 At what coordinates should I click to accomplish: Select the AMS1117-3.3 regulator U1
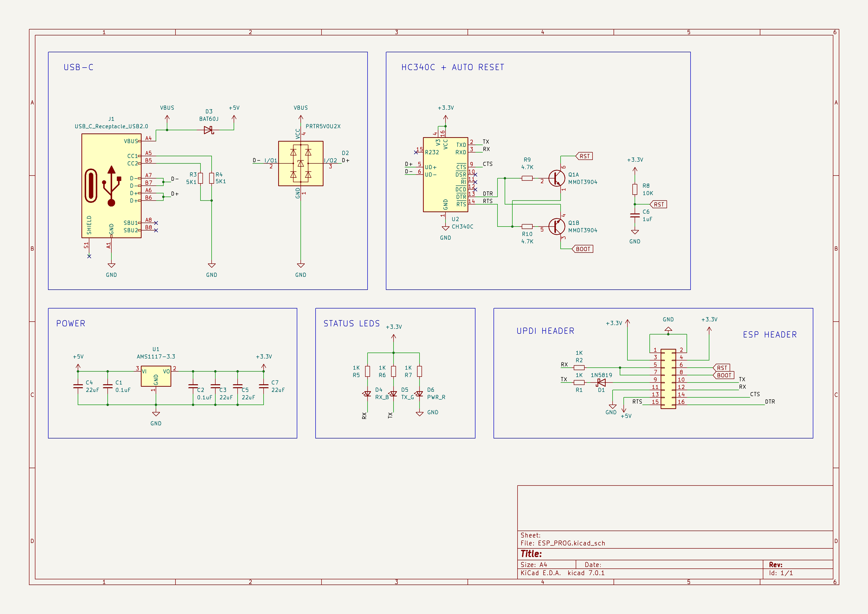click(156, 376)
